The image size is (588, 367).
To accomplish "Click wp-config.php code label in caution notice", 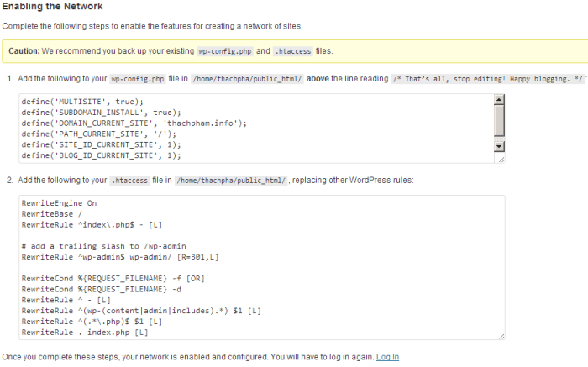I will 225,51.
